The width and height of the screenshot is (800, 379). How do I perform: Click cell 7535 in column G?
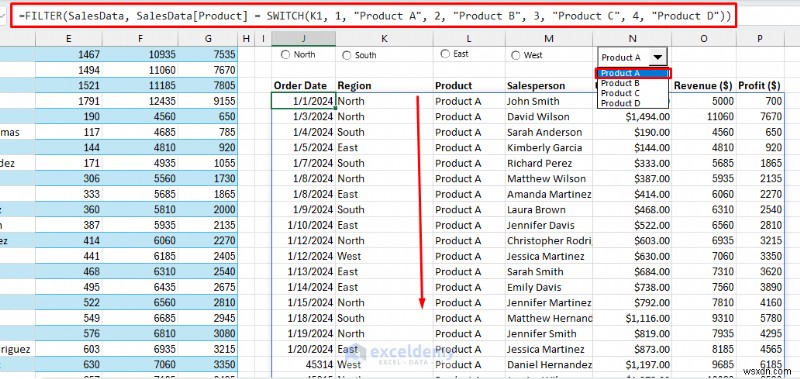(208, 55)
